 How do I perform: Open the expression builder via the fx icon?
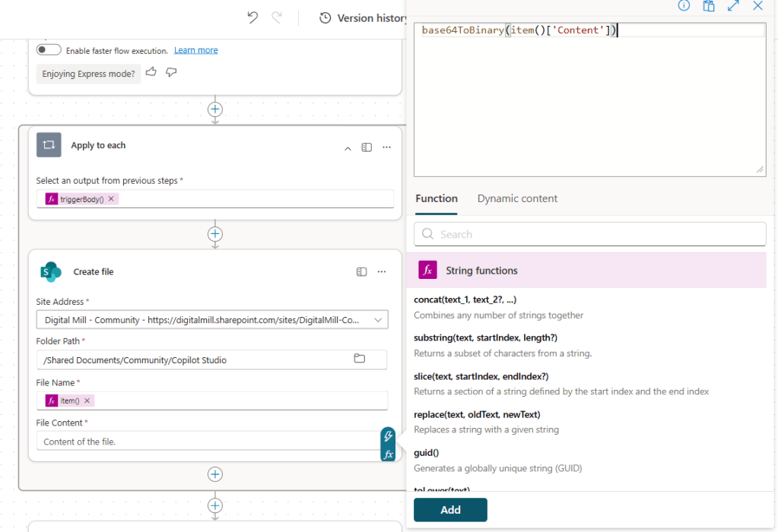(388, 452)
